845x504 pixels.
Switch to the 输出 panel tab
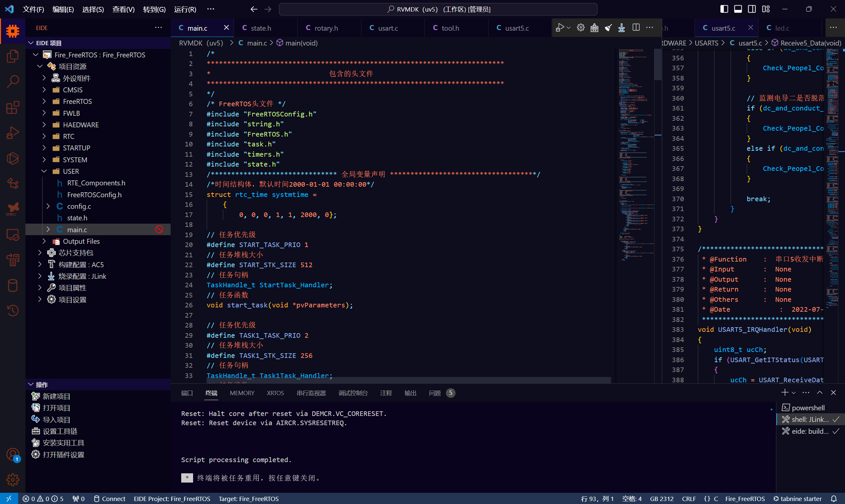click(x=410, y=393)
